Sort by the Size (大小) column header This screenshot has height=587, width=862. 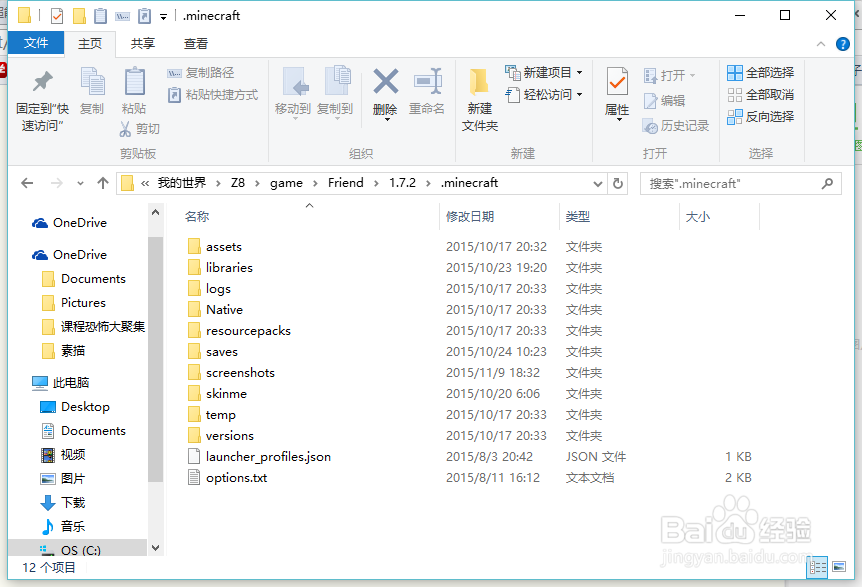[698, 217]
